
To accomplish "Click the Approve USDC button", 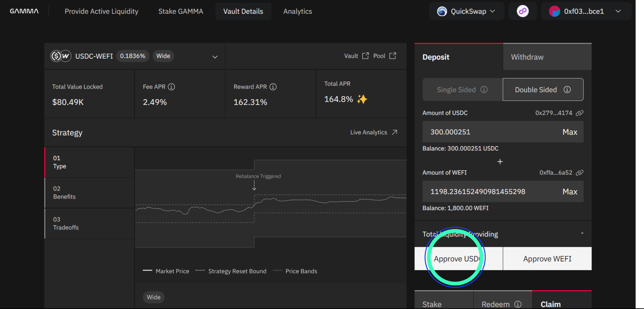I will [x=458, y=259].
